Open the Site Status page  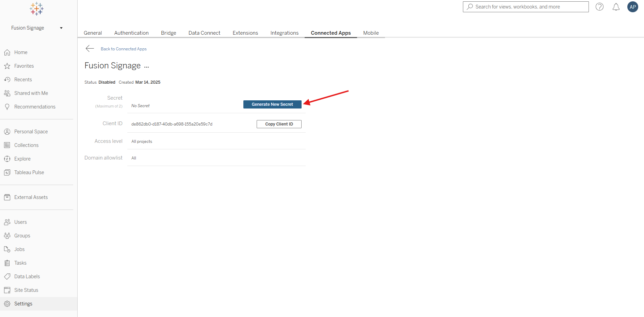coord(26,290)
